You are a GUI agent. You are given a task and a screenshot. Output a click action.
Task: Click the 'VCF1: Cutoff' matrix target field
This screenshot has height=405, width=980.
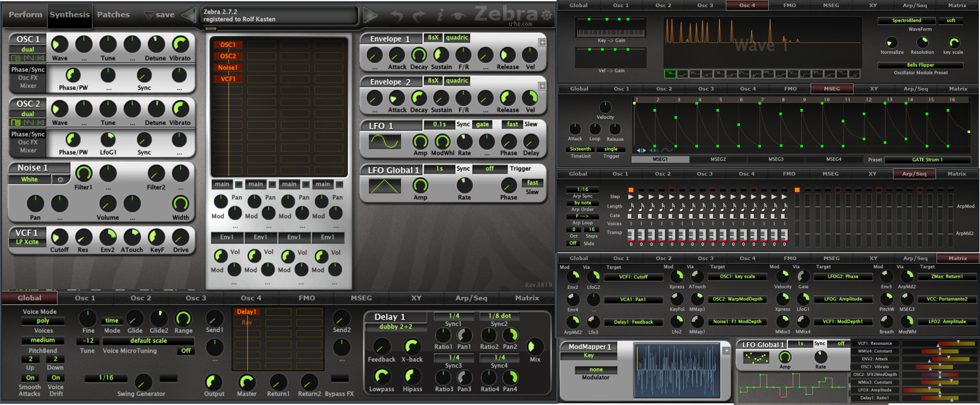tap(633, 277)
